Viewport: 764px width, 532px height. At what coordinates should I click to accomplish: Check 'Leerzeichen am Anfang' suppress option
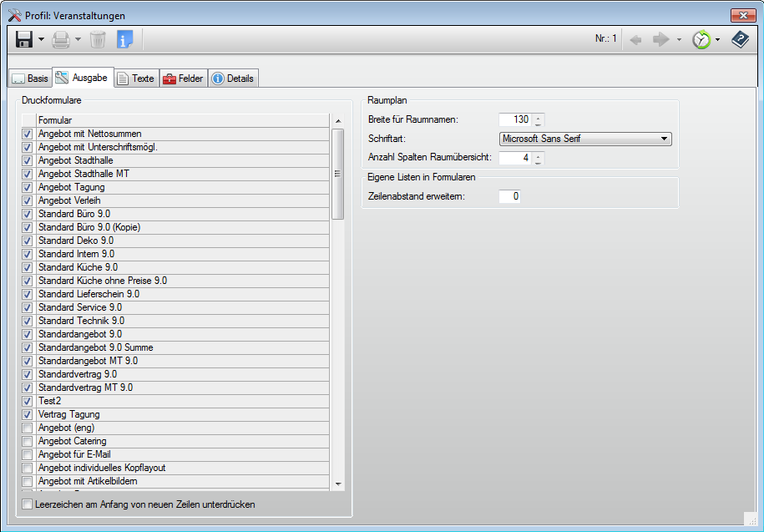click(28, 504)
